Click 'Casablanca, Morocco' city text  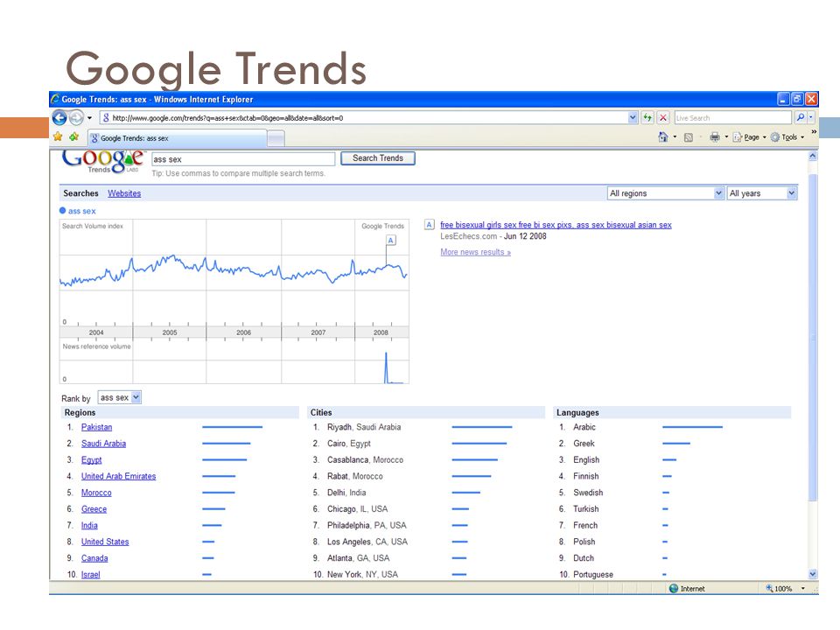(365, 459)
